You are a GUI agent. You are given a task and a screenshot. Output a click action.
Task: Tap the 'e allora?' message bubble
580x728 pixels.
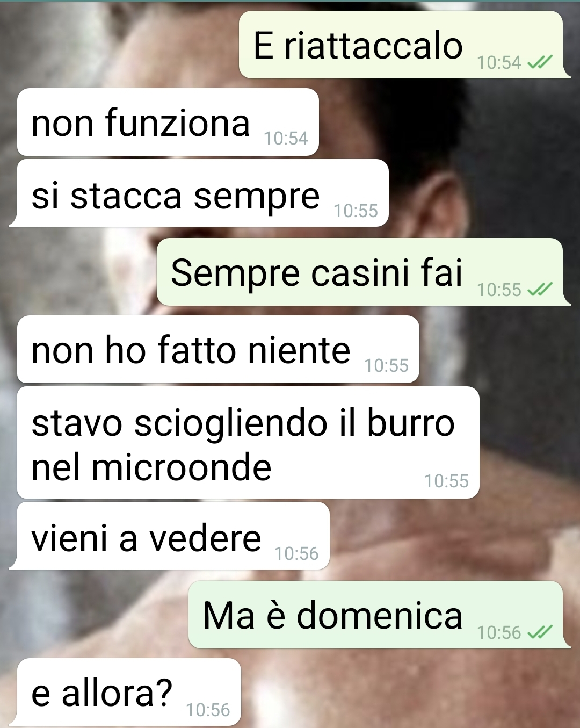pos(125,692)
